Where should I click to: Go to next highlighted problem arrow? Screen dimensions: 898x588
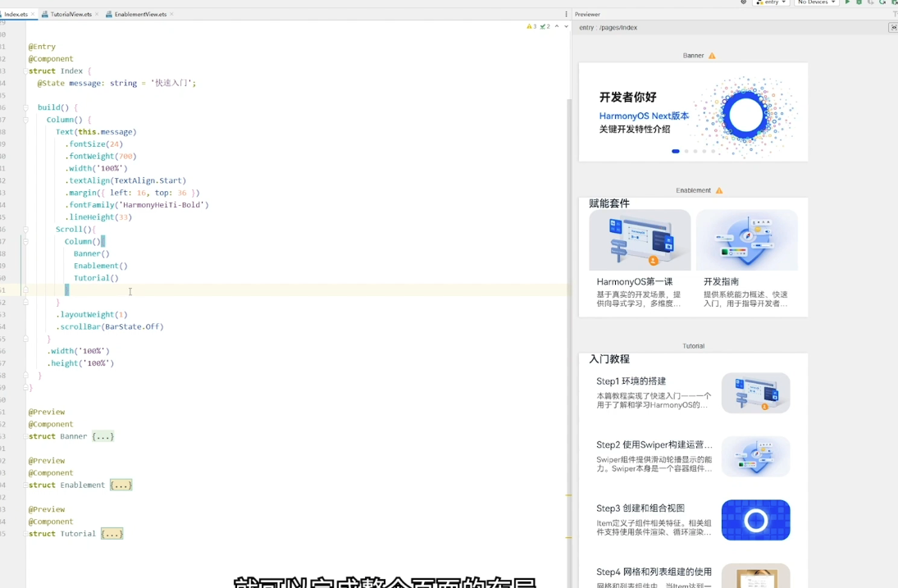click(567, 26)
